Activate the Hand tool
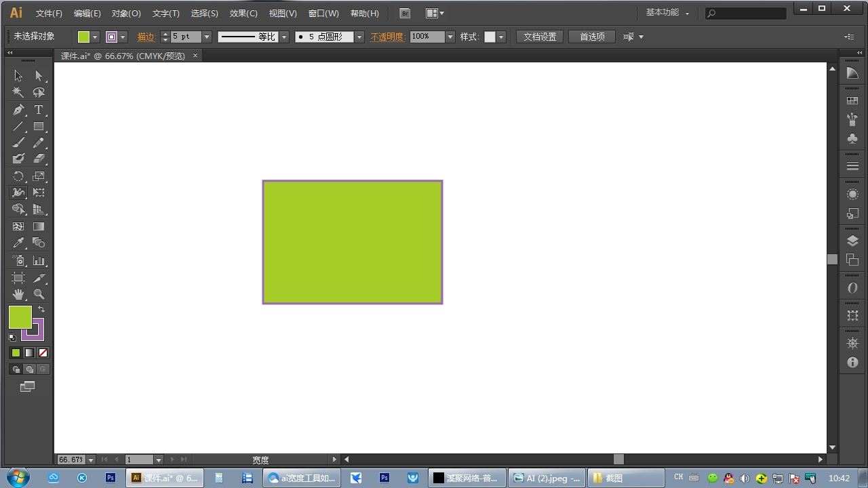Image resolution: width=868 pixels, height=488 pixels. click(18, 294)
